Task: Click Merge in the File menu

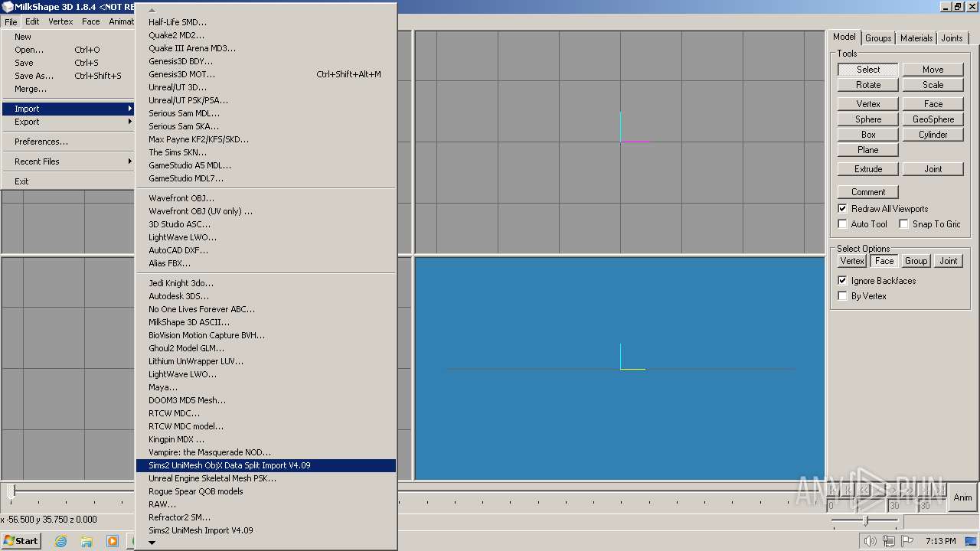Action: pos(68,89)
